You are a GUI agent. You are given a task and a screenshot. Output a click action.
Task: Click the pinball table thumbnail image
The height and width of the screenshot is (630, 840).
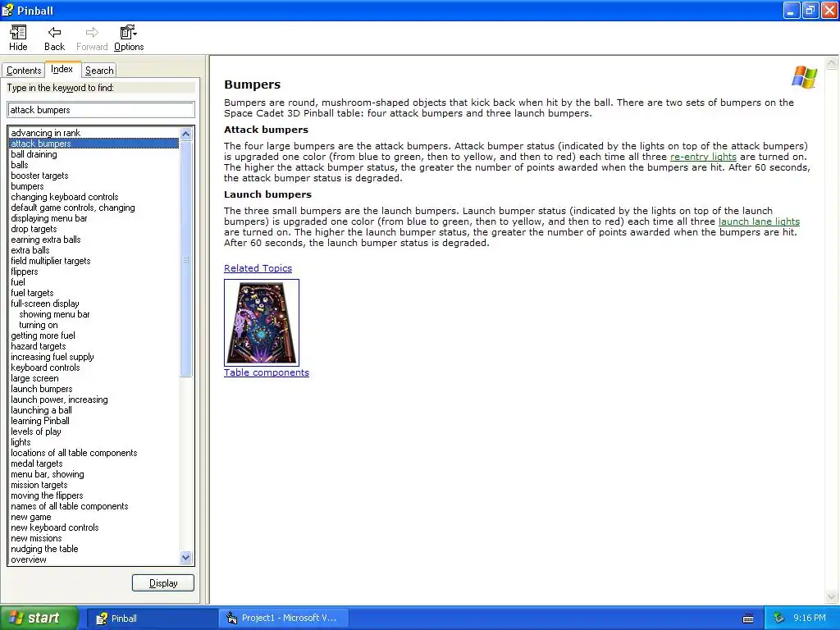tap(262, 322)
